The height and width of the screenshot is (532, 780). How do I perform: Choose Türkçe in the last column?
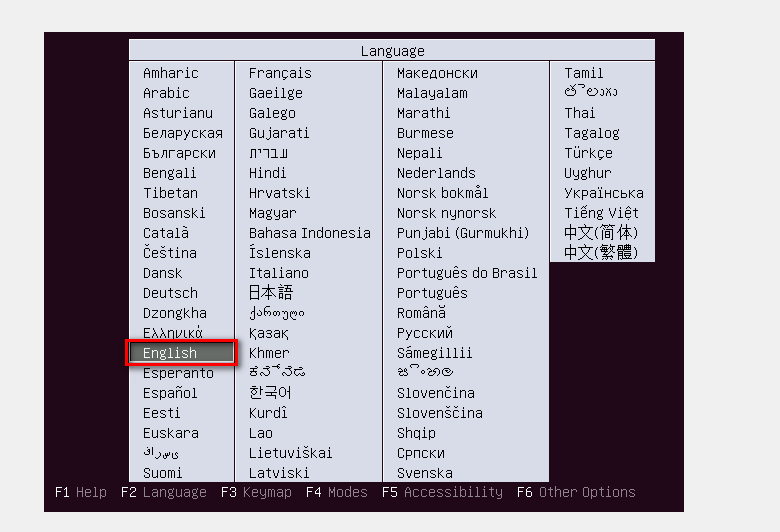coord(588,153)
